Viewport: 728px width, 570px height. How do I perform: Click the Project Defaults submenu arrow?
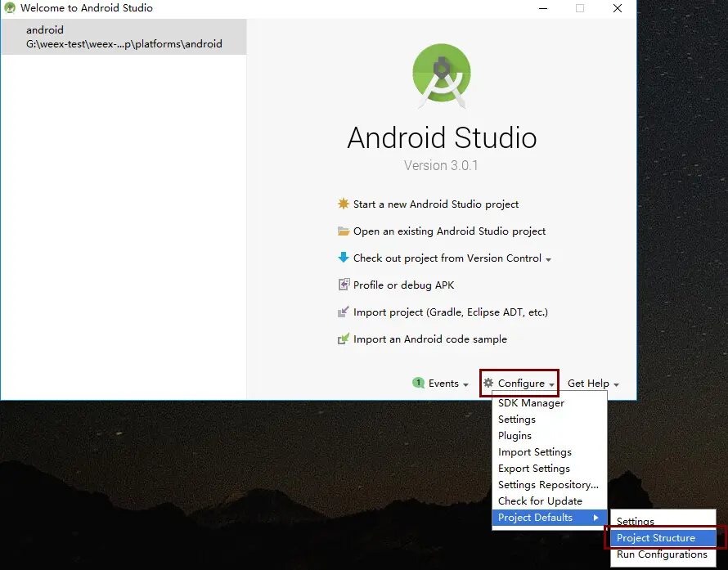pos(595,517)
